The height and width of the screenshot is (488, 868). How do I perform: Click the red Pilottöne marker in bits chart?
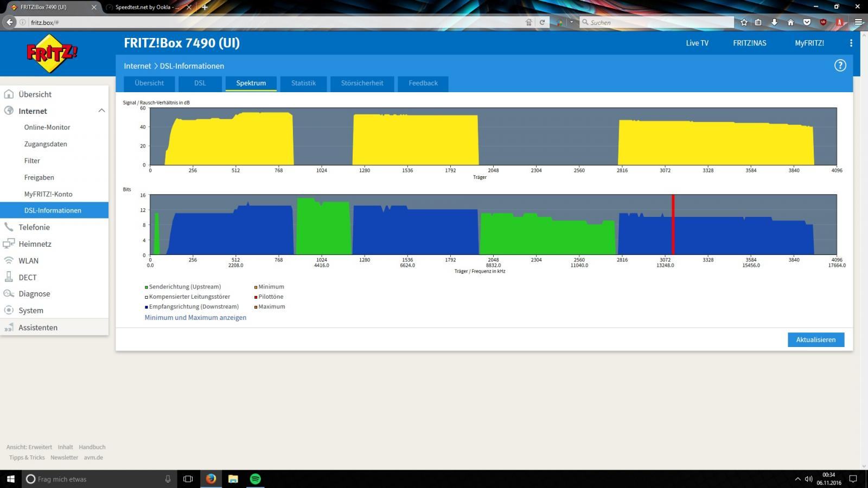[x=673, y=224]
